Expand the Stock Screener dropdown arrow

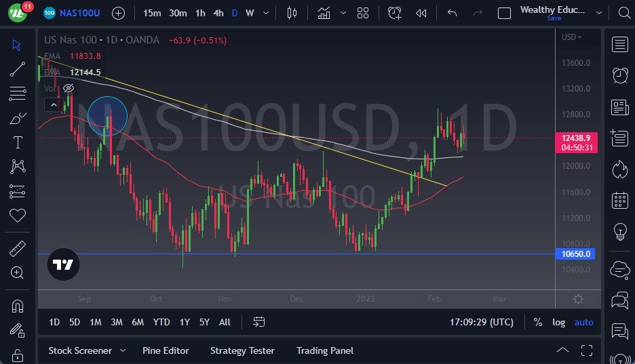[123, 350]
